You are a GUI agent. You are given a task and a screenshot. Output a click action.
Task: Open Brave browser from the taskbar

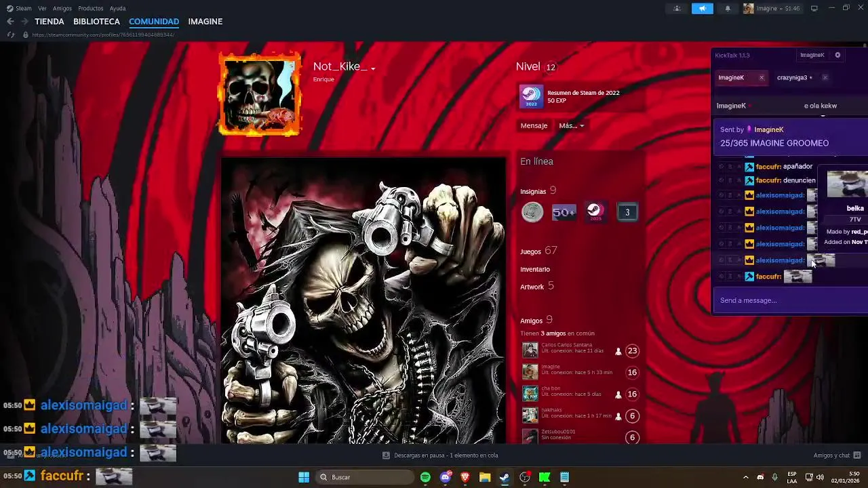465,477
